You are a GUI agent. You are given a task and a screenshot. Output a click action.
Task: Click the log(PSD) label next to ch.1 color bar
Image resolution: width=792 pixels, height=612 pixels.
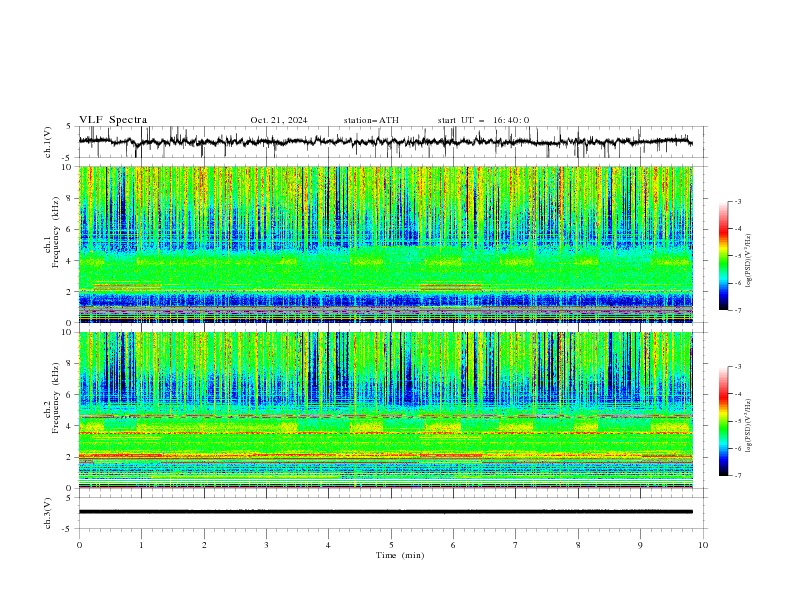pos(748,261)
